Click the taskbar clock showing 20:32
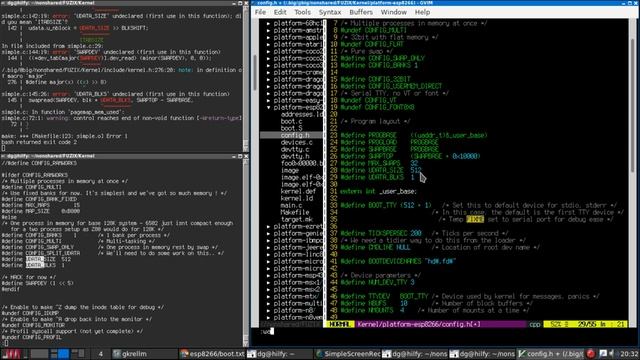This screenshot has width=640, height=360. pos(629,354)
